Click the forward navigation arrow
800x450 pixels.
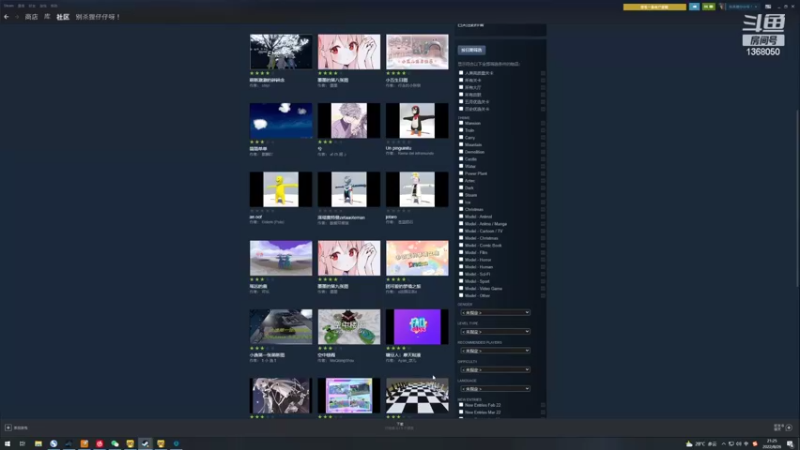(16, 17)
